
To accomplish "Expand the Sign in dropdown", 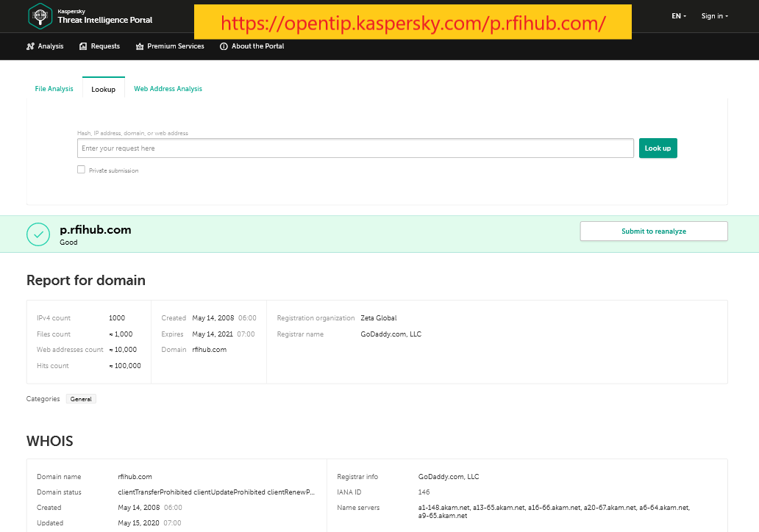I will [x=714, y=16].
